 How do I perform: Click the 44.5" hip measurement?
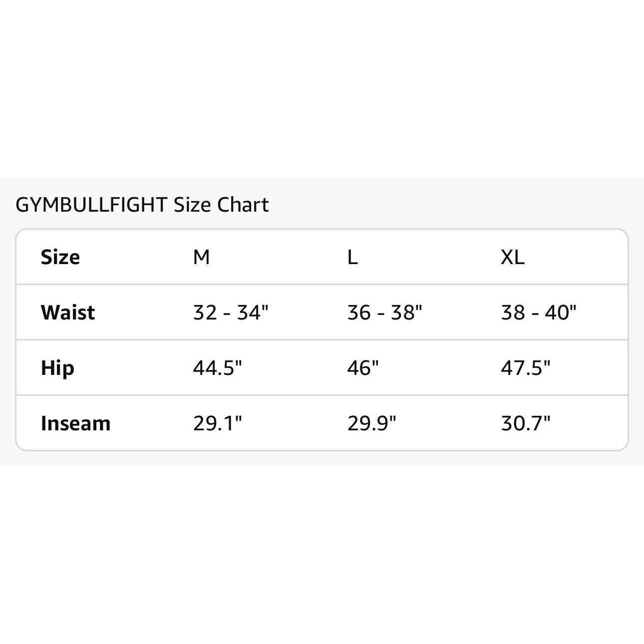(x=218, y=368)
